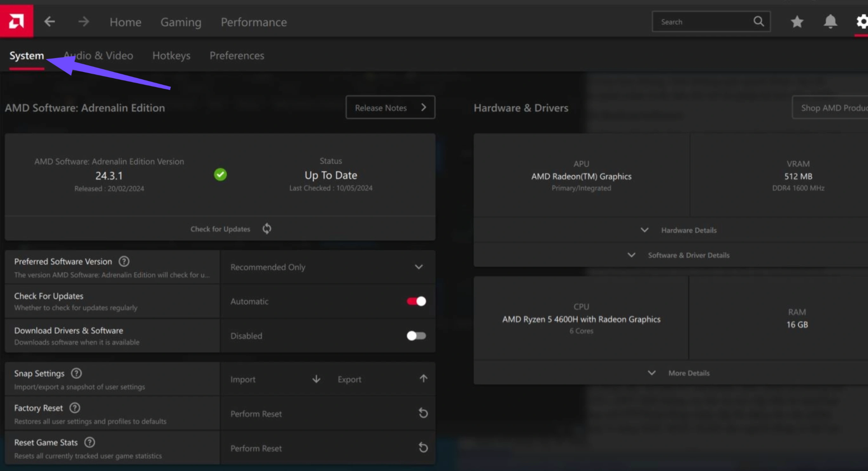
Task: Click the AMD Software: Adrenalin Edition heading
Action: click(85, 108)
